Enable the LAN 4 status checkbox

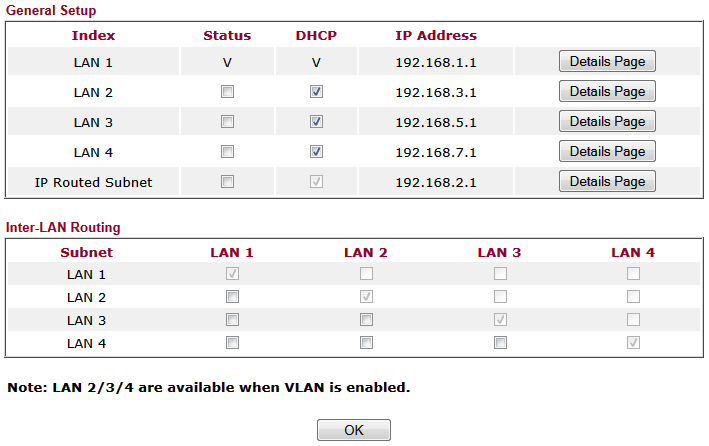click(x=227, y=152)
